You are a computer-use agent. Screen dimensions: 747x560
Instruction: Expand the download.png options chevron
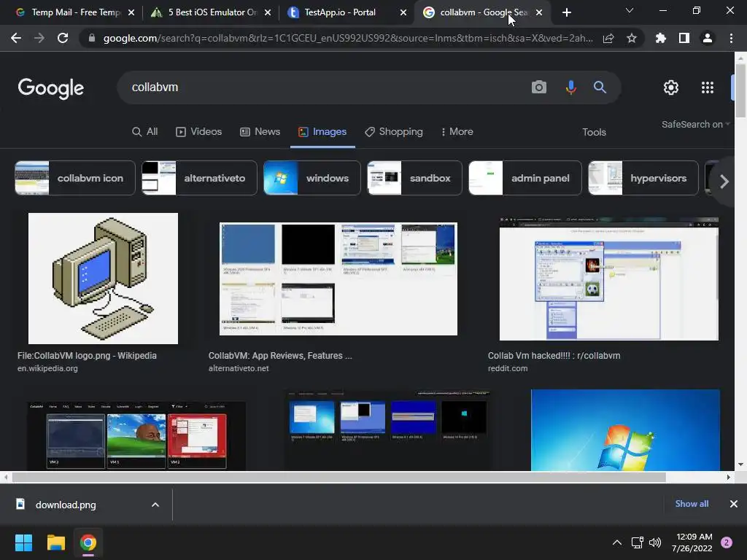pyautogui.click(x=155, y=505)
